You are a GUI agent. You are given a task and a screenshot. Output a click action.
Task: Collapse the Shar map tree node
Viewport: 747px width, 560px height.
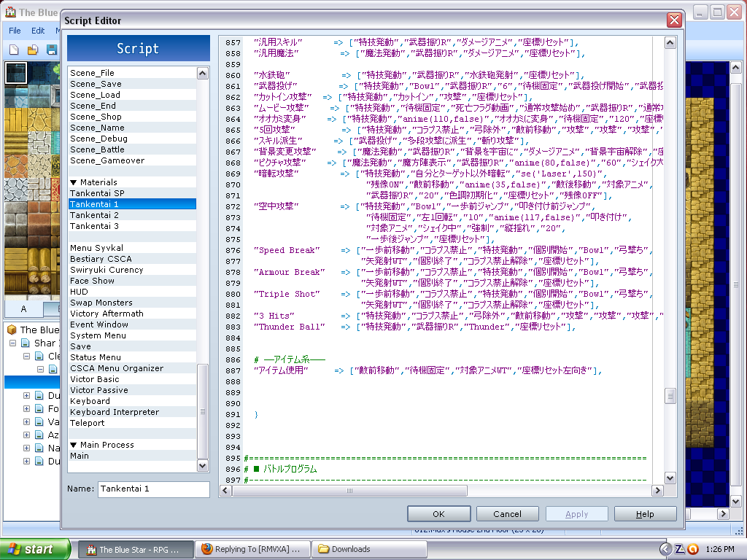[x=13, y=343]
